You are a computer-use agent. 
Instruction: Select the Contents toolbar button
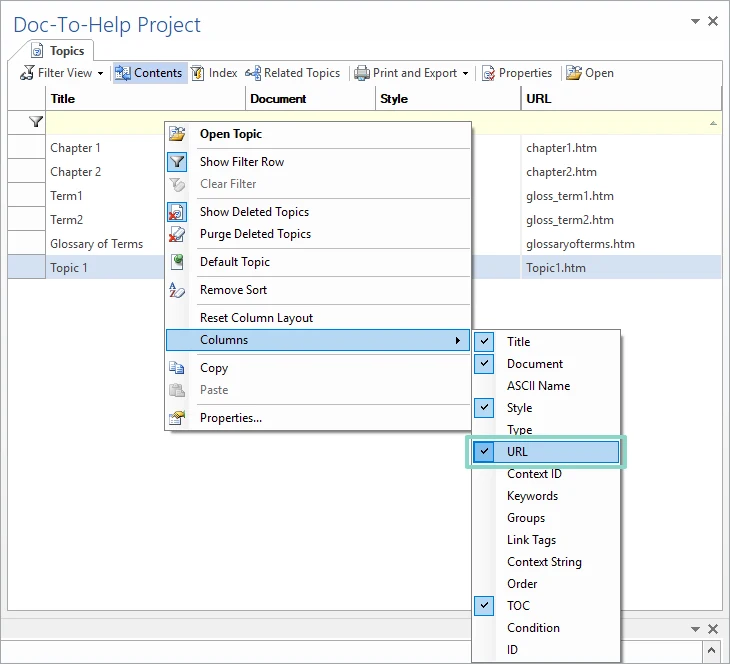pos(149,73)
